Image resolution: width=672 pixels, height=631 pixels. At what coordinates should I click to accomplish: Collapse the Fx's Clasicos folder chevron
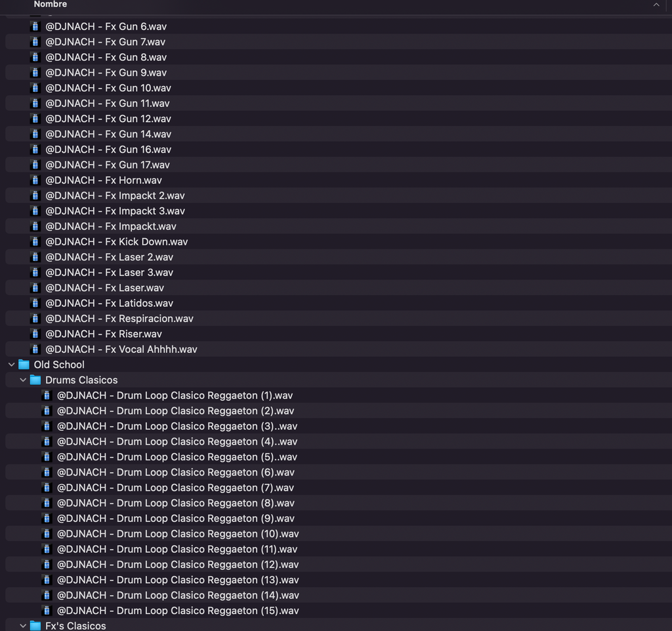click(x=23, y=626)
